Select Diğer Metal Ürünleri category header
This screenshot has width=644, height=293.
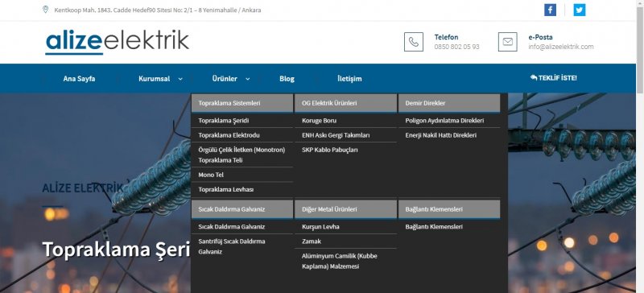coord(346,209)
